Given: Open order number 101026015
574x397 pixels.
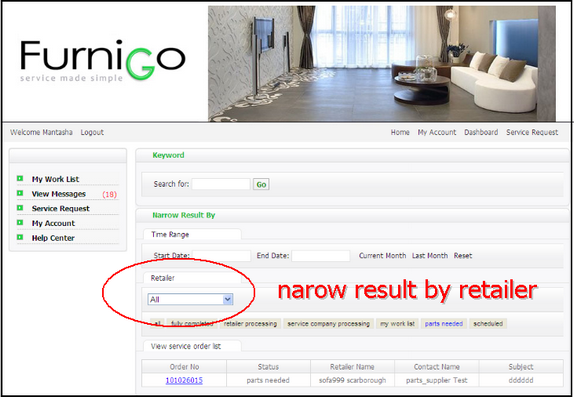Looking at the screenshot, I should pos(184,381).
